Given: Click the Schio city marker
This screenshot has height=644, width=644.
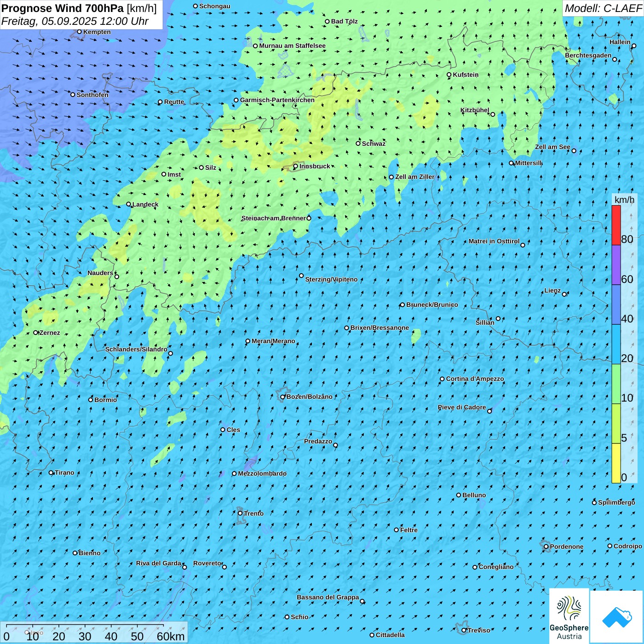Looking at the screenshot, I should 287,617.
